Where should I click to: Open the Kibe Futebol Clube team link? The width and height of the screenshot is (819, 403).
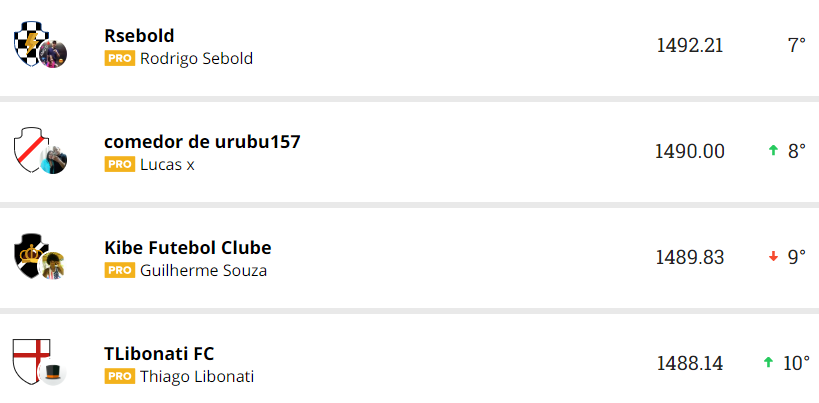pyautogui.click(x=187, y=247)
